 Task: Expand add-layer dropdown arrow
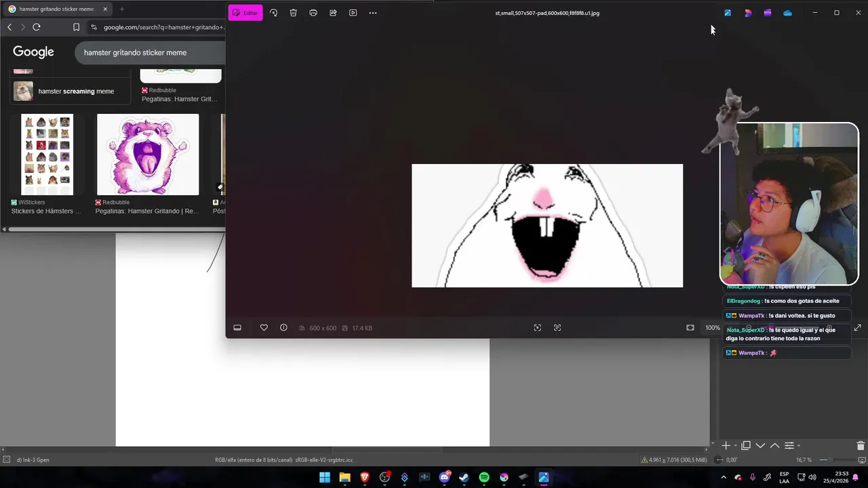pyautogui.click(x=735, y=446)
